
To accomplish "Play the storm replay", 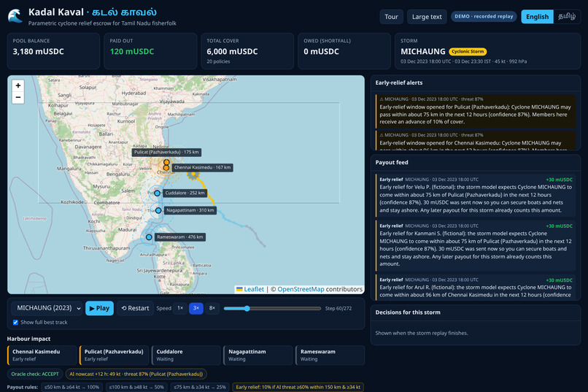I will (99, 308).
